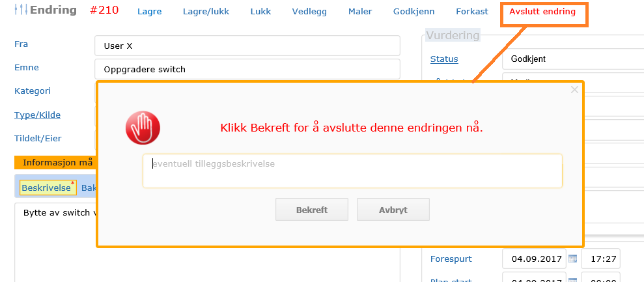Screen dimensions: 644x282
Task: Click the Emne label
Action: [x=26, y=68]
